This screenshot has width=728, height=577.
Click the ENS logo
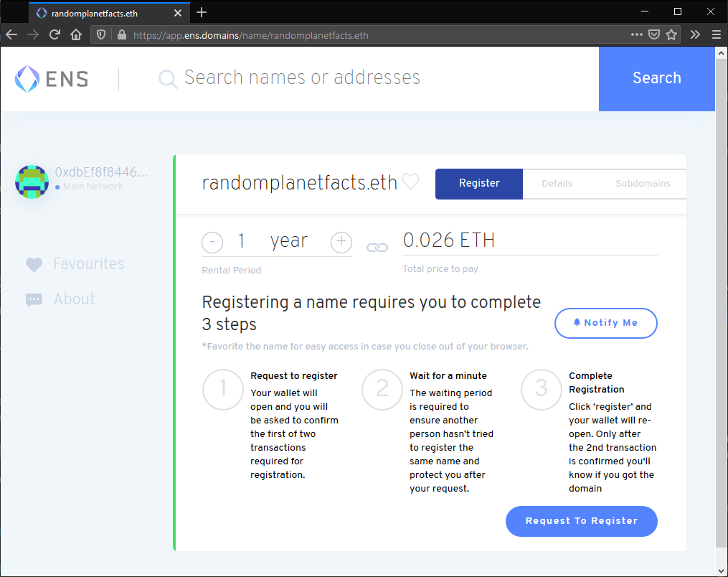click(x=50, y=79)
